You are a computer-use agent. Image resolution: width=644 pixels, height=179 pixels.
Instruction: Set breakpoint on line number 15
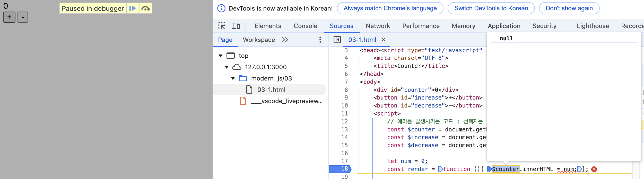click(x=344, y=145)
